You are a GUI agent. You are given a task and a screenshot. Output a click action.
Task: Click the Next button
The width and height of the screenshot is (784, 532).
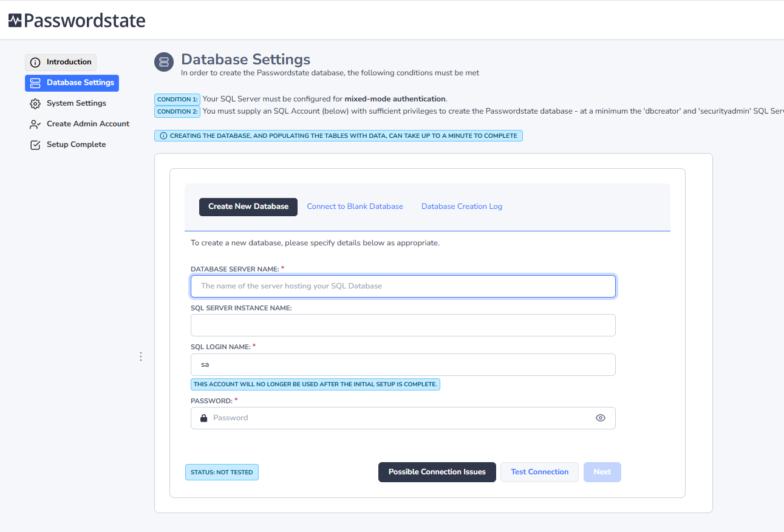(602, 472)
